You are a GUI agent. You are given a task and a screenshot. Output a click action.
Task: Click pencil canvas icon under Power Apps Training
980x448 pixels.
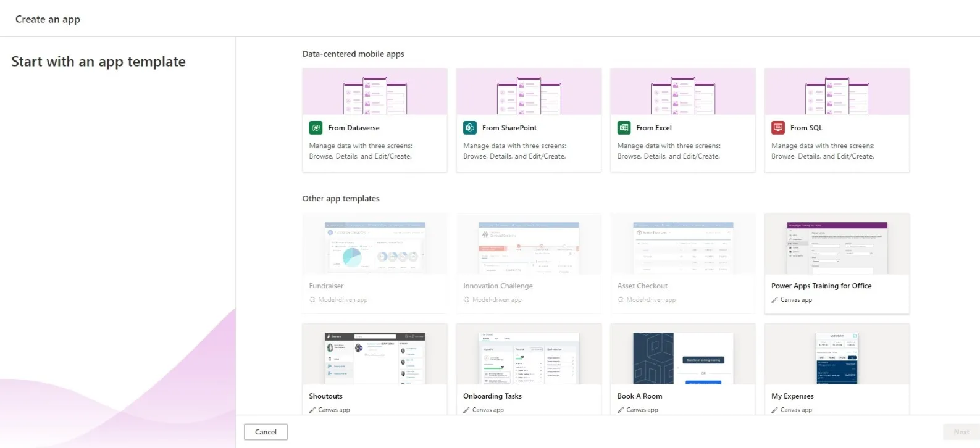tap(774, 300)
